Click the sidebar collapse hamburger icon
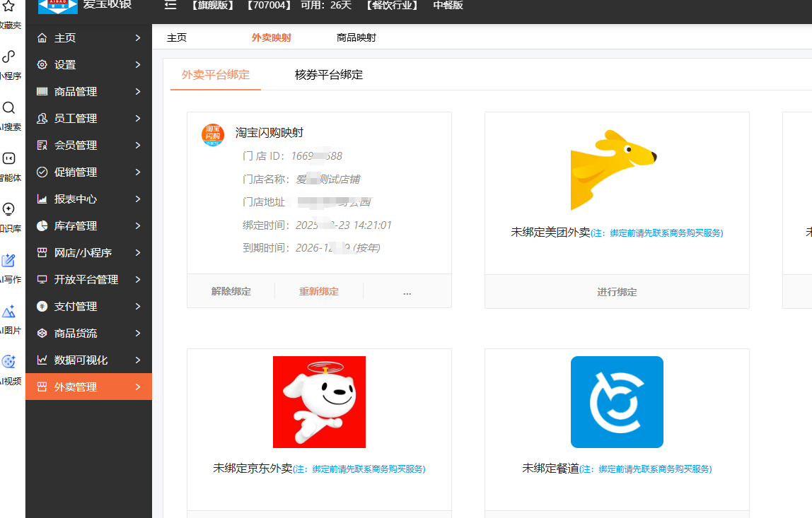Image resolution: width=812 pixels, height=518 pixels. pyautogui.click(x=170, y=5)
